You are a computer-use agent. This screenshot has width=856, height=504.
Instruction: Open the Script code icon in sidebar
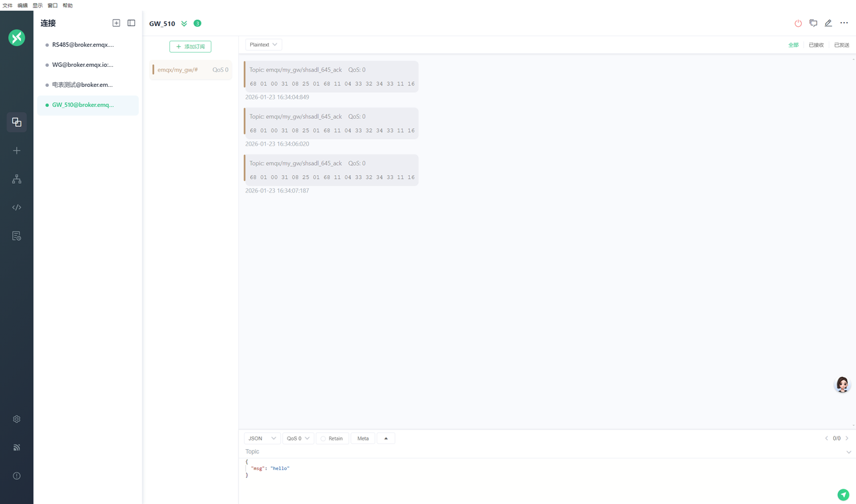pyautogui.click(x=17, y=207)
